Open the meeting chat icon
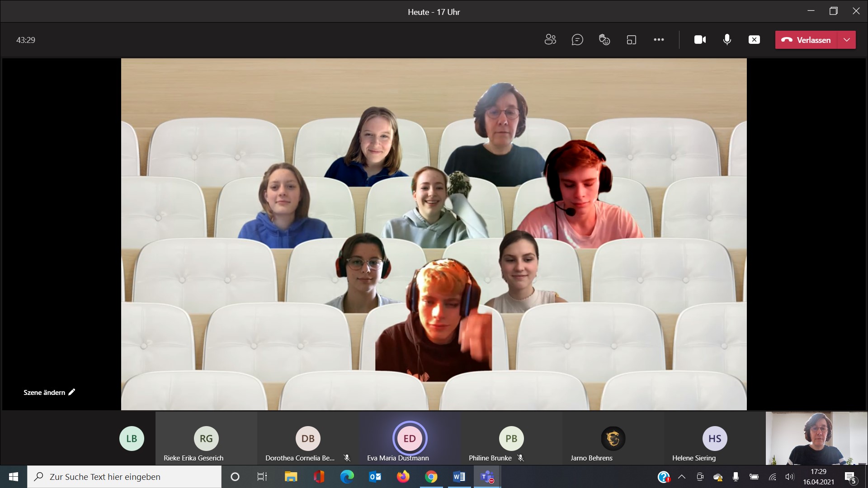This screenshot has width=868, height=488. coord(577,40)
